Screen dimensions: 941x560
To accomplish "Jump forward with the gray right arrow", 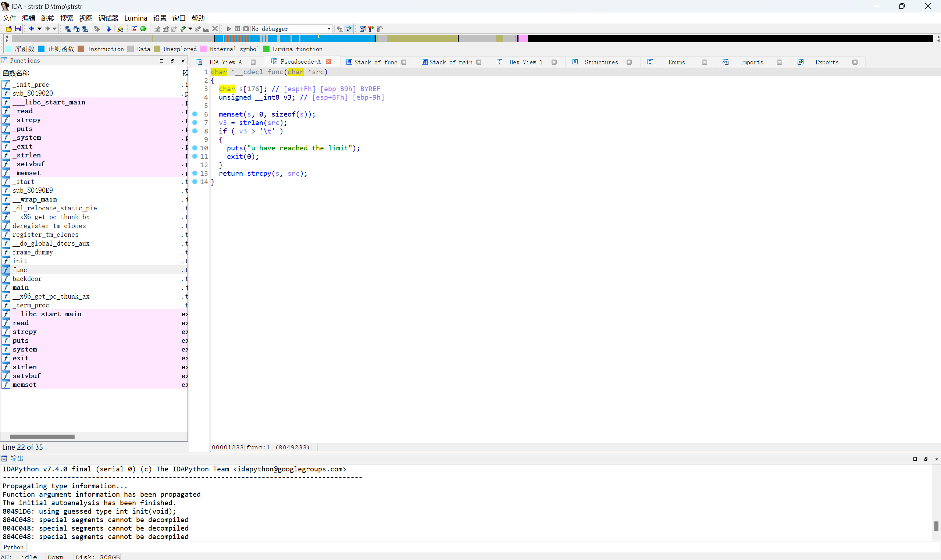I will (x=47, y=29).
